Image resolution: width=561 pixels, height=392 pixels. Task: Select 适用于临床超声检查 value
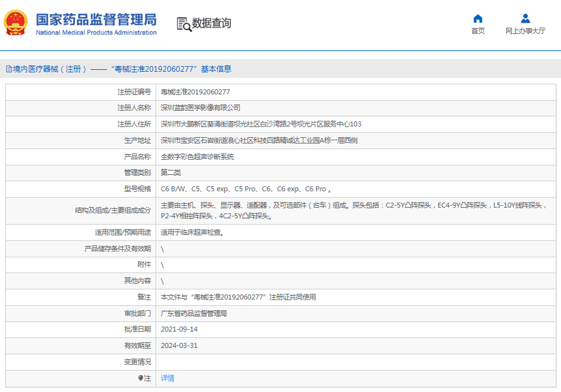tap(193, 232)
